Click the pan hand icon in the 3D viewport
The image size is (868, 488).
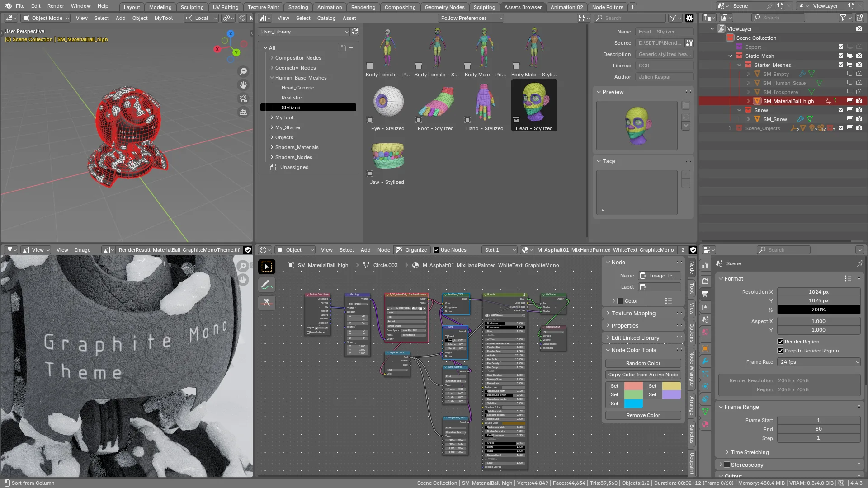[x=243, y=85]
